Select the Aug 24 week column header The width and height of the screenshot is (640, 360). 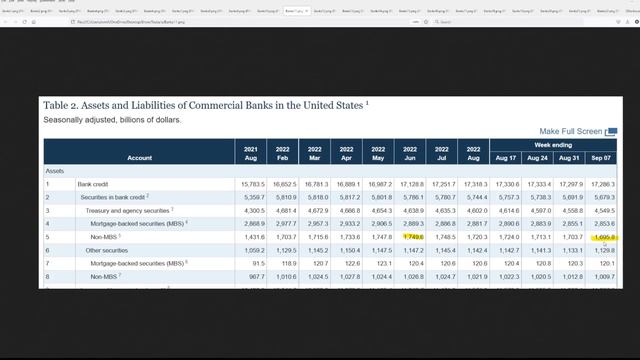point(538,158)
